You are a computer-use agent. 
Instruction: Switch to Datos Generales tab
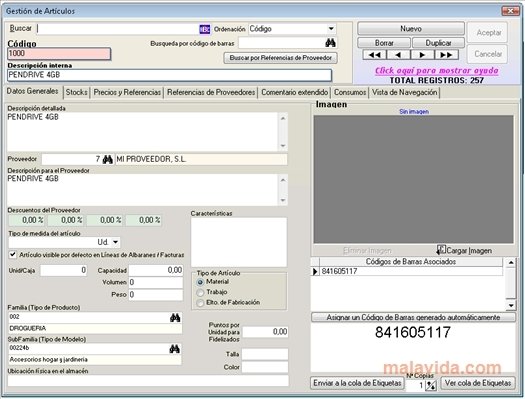click(x=32, y=91)
